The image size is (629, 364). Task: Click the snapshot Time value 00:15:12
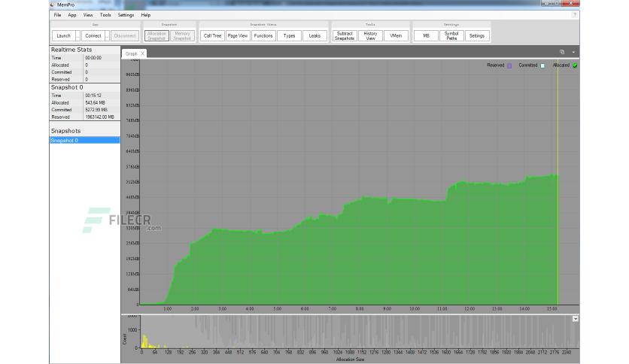pyautogui.click(x=93, y=96)
